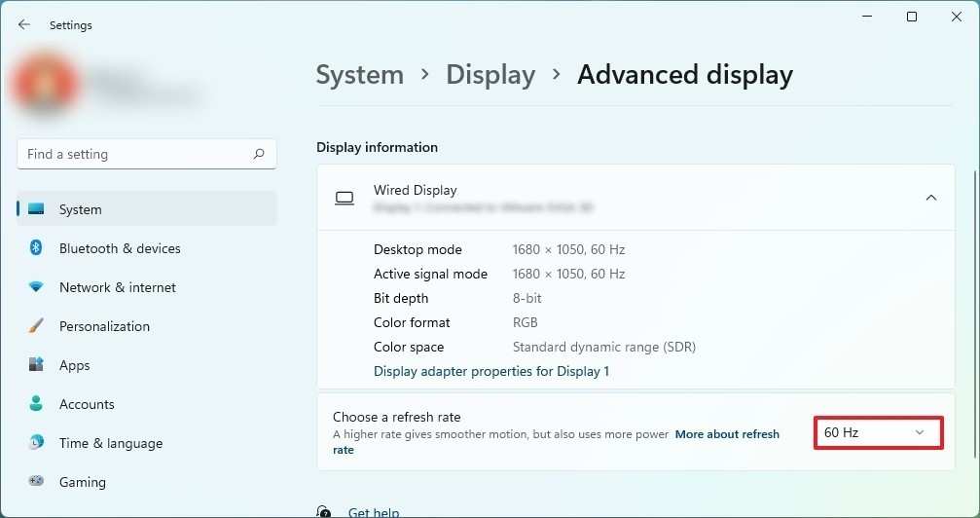980x518 pixels.
Task: Click the Settings window title text
Action: (71, 25)
